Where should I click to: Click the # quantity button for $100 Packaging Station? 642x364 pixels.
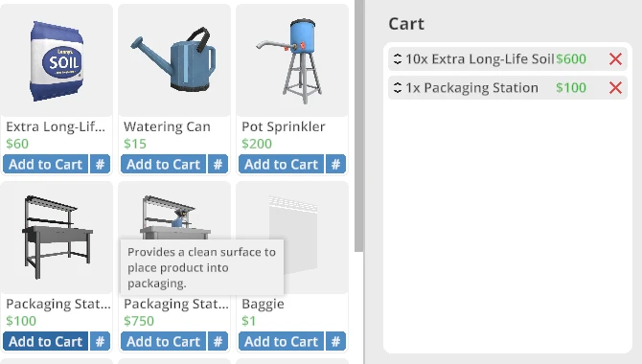100,341
